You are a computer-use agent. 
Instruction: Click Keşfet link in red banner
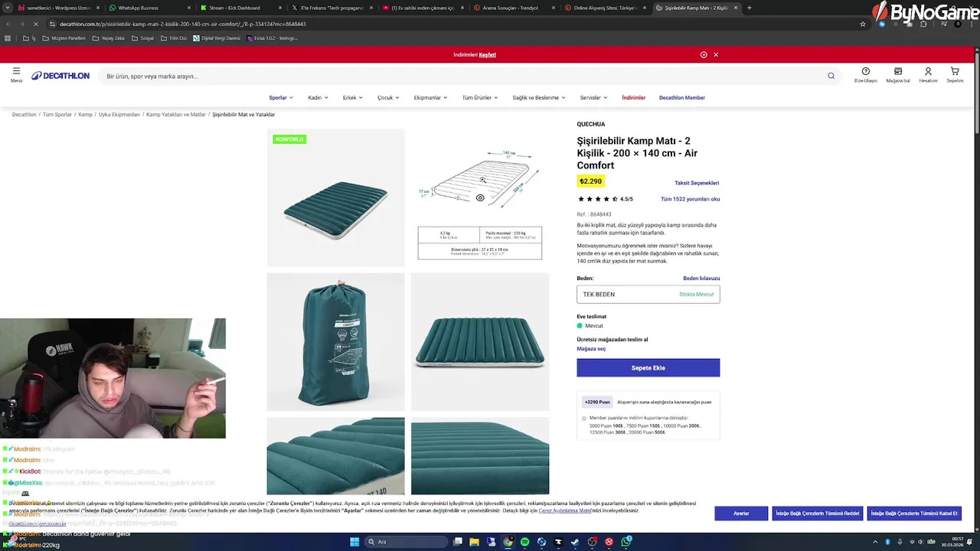point(488,55)
